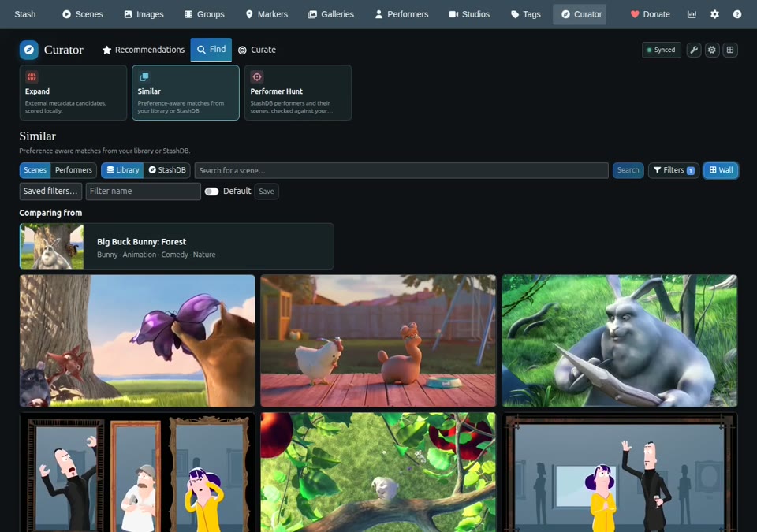The height and width of the screenshot is (532, 757).
Task: Go to Performers in top navigation
Action: [x=401, y=14]
